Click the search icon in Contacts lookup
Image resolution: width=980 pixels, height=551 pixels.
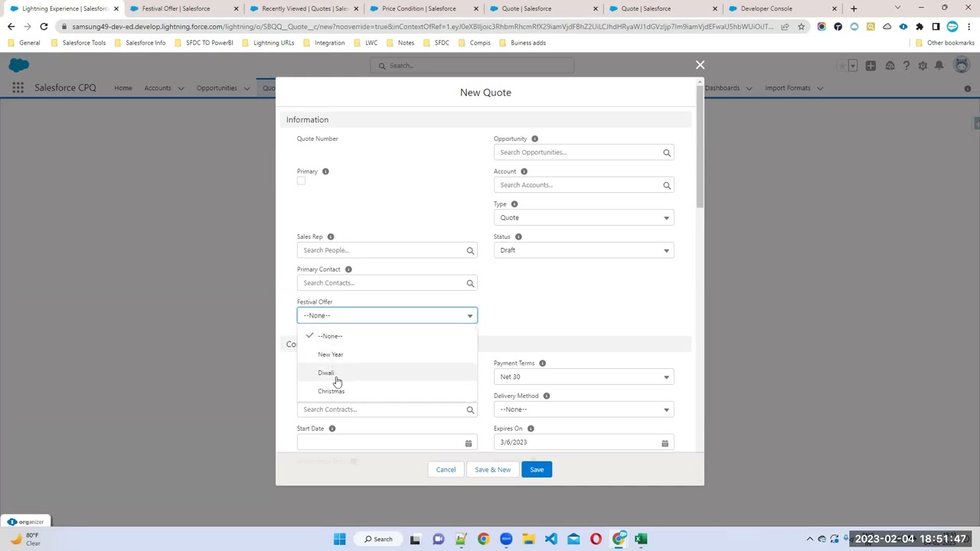470,283
